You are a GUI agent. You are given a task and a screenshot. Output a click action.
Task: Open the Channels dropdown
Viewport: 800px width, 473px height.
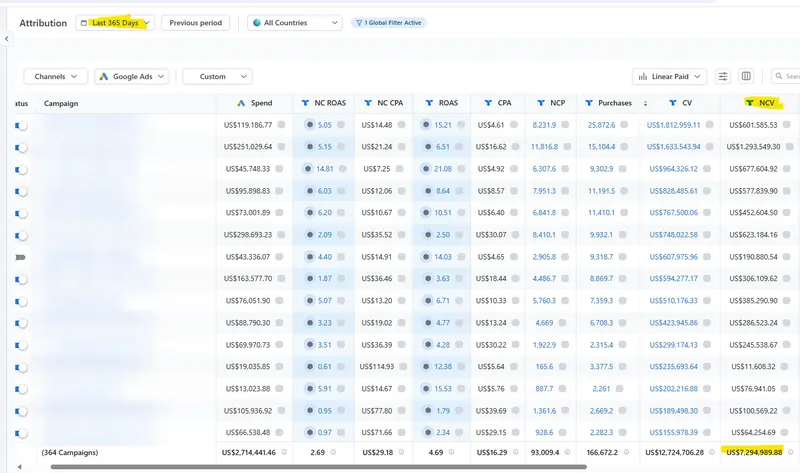pos(56,77)
